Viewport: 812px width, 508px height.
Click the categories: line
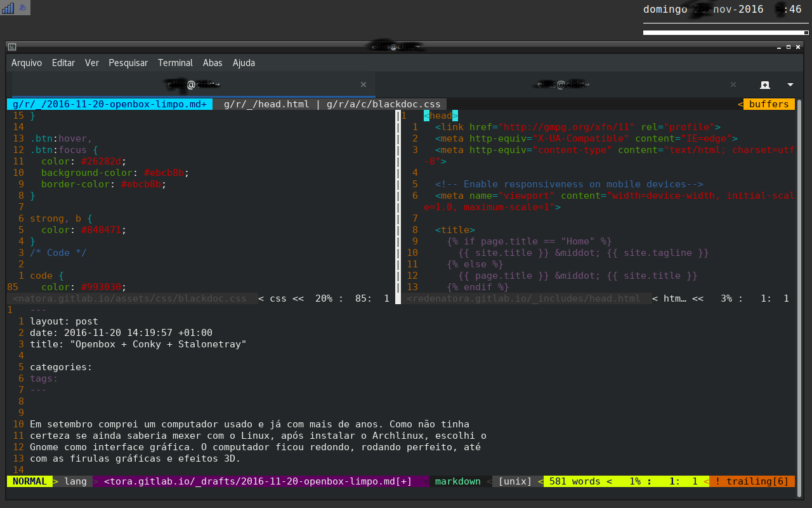click(x=61, y=367)
